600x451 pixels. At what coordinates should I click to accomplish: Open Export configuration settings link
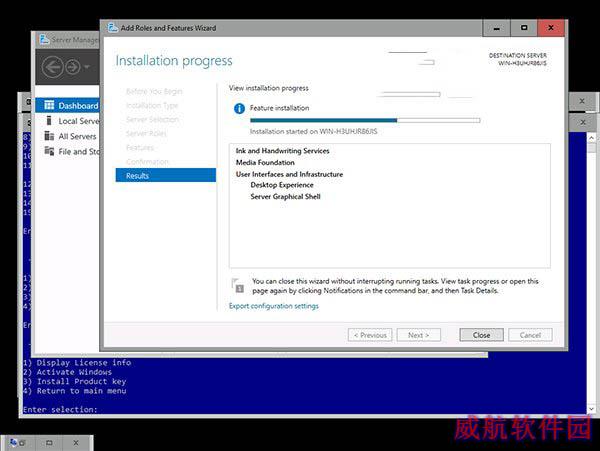click(x=274, y=306)
